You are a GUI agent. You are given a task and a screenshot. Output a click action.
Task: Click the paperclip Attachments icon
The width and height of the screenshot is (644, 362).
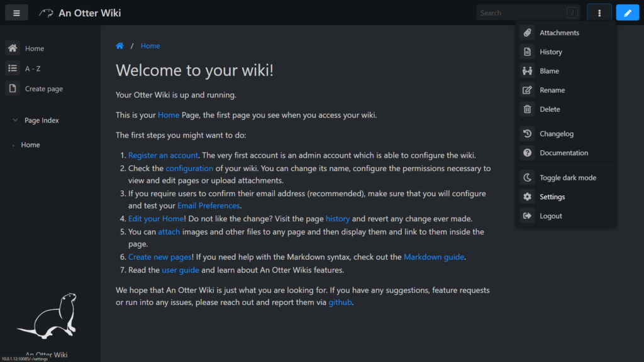(528, 33)
